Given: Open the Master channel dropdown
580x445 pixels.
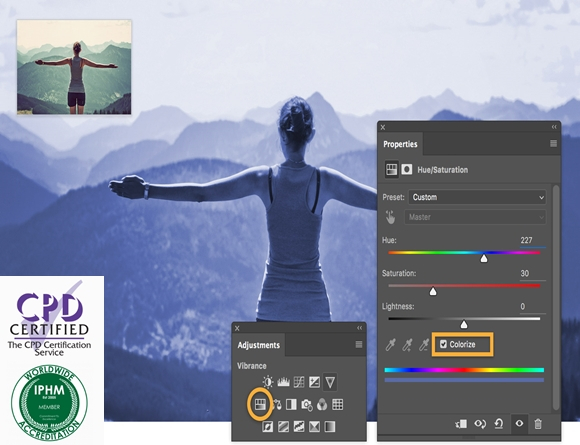Looking at the screenshot, I should (x=475, y=217).
